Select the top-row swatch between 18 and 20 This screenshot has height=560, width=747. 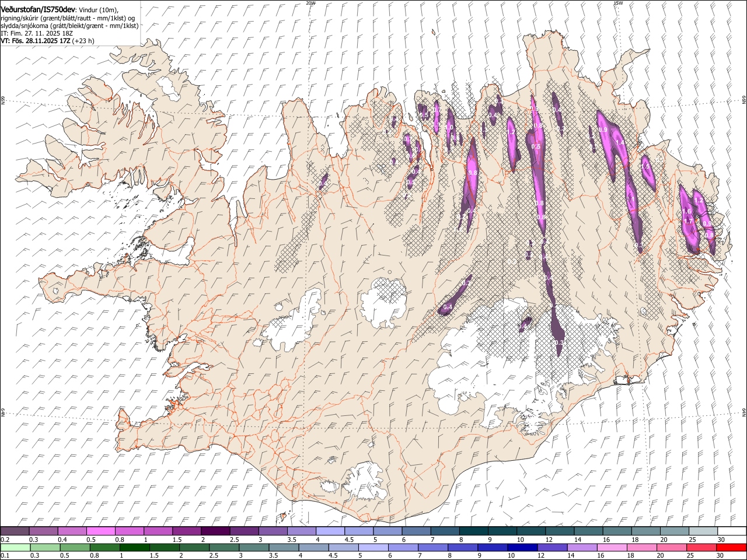click(x=646, y=531)
